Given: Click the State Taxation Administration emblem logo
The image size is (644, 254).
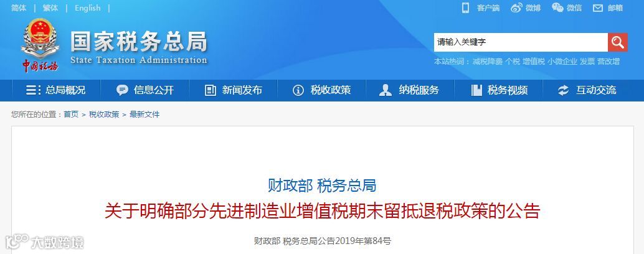Looking at the screenshot, I should tap(40, 45).
